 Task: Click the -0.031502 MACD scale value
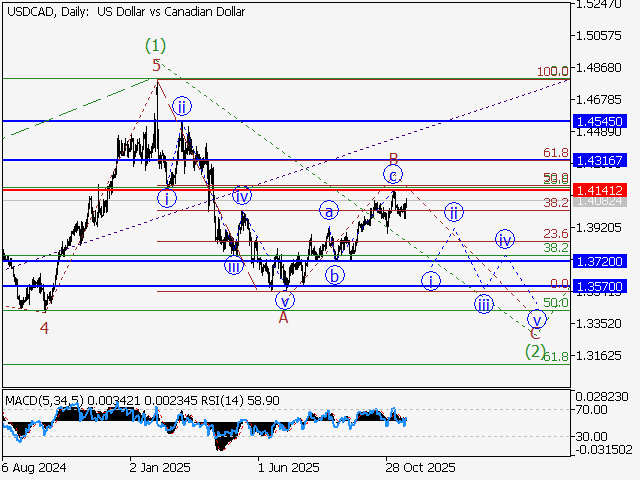[603, 450]
